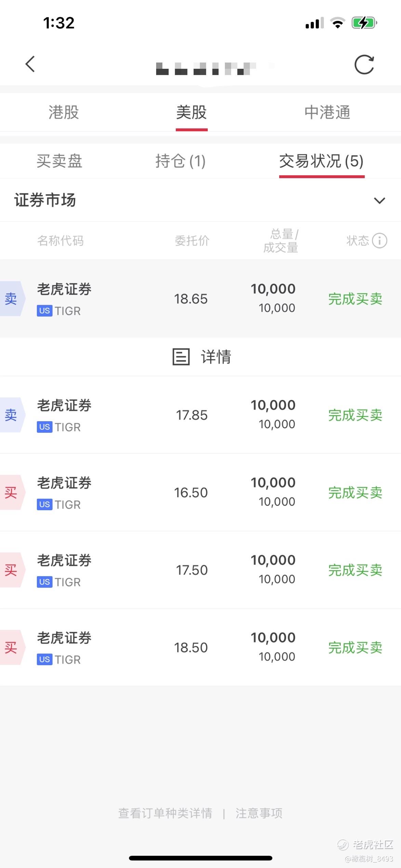Expand the 证券市场 dropdown chevron

[379, 200]
